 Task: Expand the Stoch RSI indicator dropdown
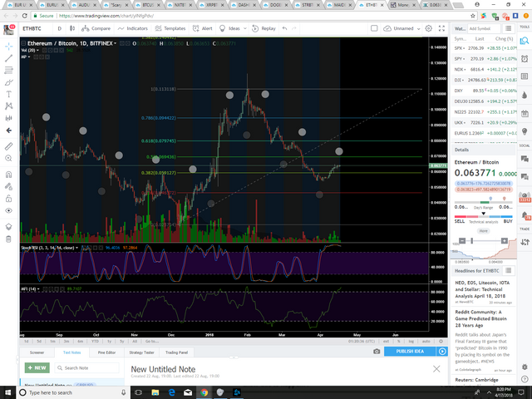point(76,248)
